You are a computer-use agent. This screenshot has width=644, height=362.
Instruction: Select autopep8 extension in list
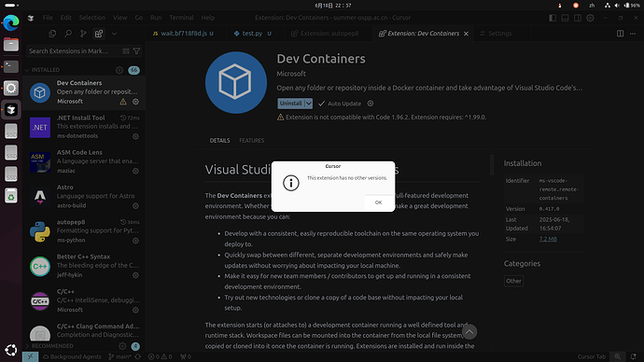coord(84,231)
